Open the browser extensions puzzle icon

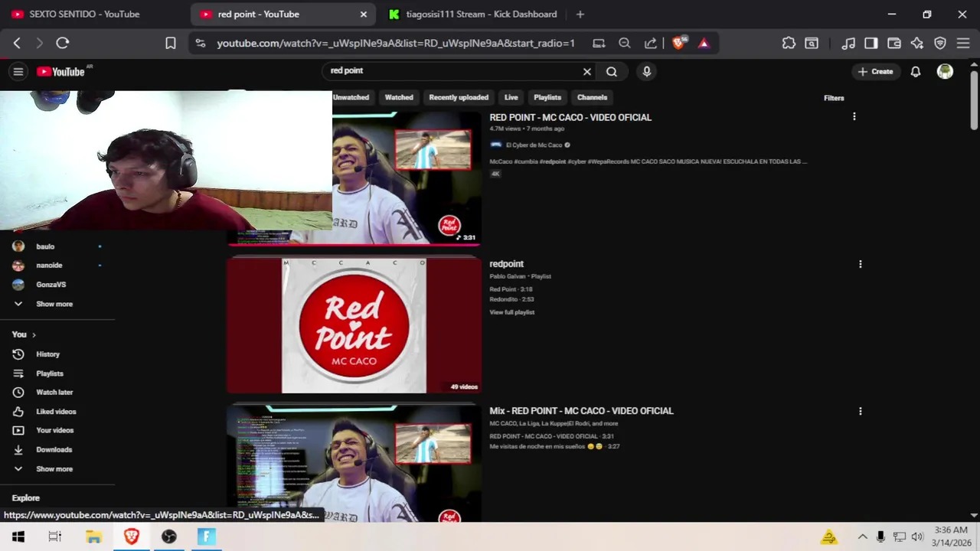[789, 43]
